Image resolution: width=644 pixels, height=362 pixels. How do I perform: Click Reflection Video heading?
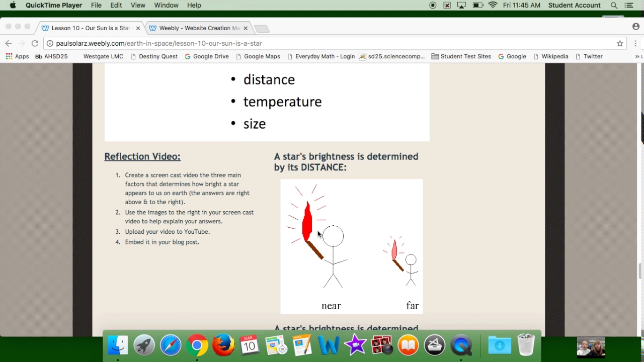pos(142,156)
